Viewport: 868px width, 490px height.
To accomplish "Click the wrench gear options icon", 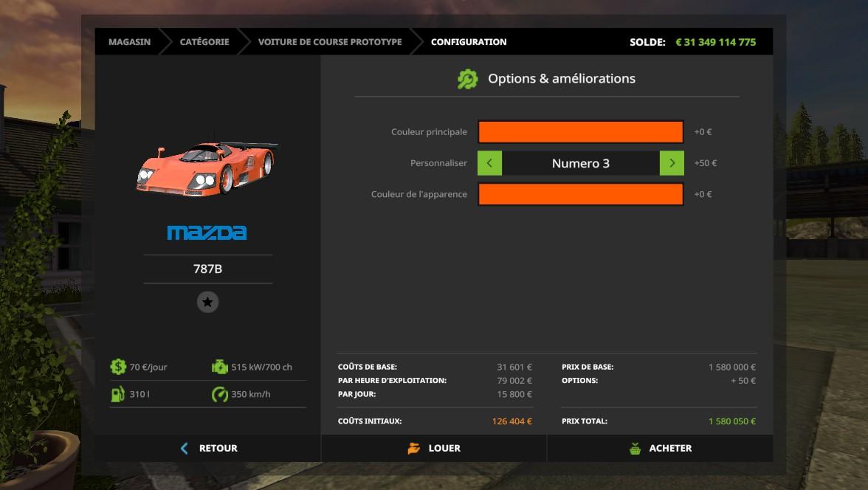I will coord(467,79).
